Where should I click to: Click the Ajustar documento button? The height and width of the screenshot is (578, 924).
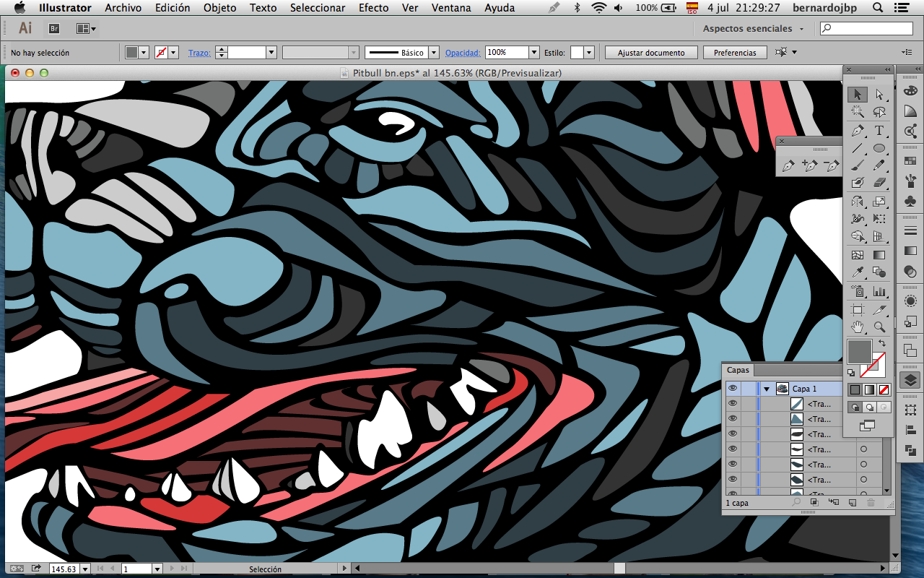pyautogui.click(x=651, y=53)
